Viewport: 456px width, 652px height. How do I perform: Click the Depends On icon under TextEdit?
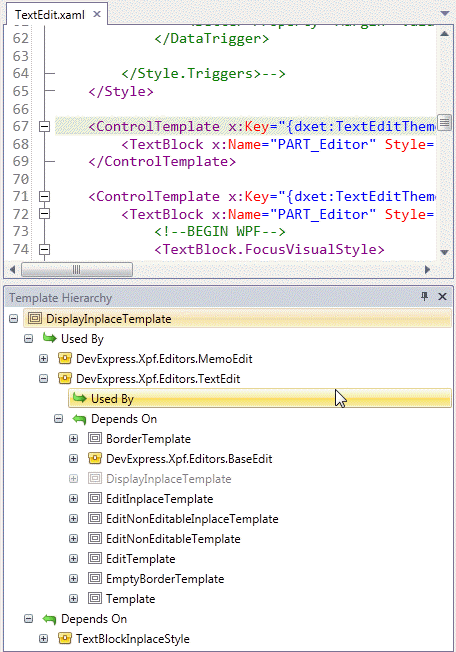[x=79, y=419]
